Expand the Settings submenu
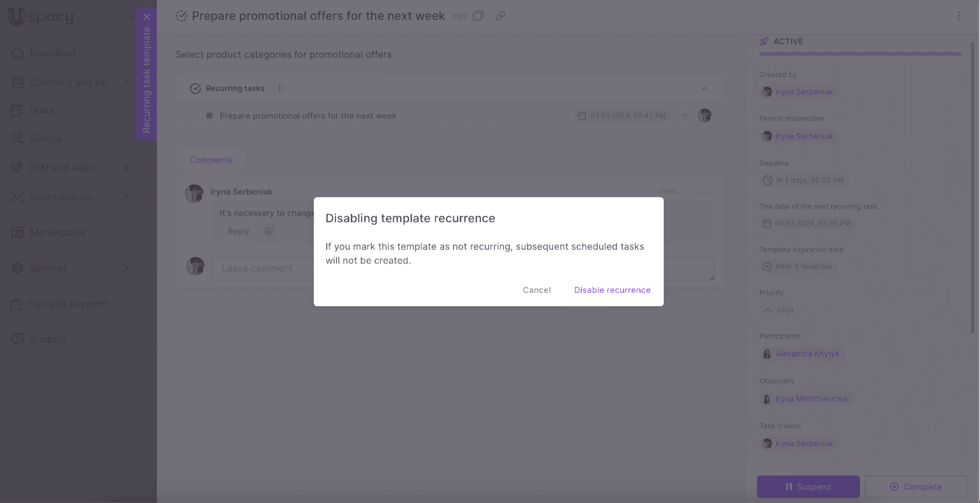The image size is (980, 503). point(126,268)
